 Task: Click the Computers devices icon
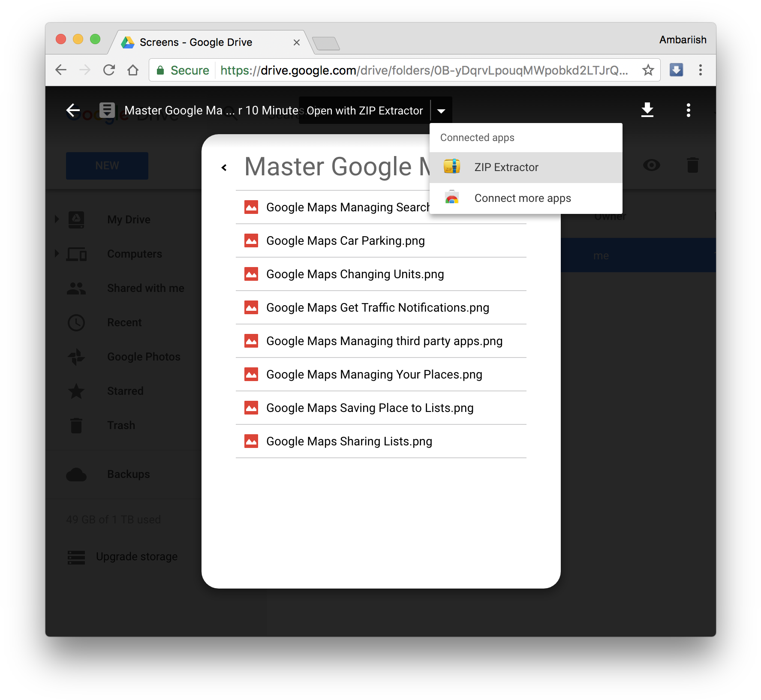[x=76, y=254]
